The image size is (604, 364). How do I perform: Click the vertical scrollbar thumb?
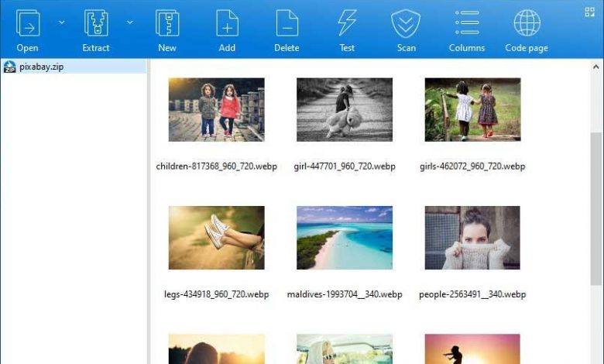pos(596,209)
